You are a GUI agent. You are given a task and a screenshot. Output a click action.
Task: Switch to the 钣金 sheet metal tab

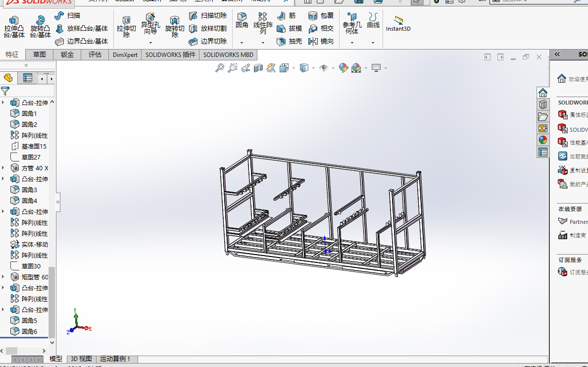[67, 54]
